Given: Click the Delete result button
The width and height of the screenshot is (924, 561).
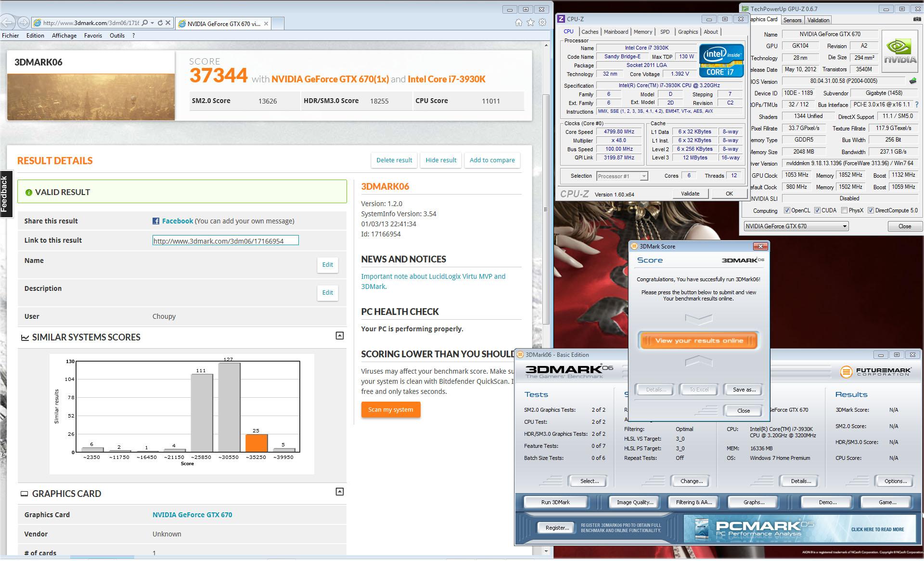Looking at the screenshot, I should coord(394,160).
